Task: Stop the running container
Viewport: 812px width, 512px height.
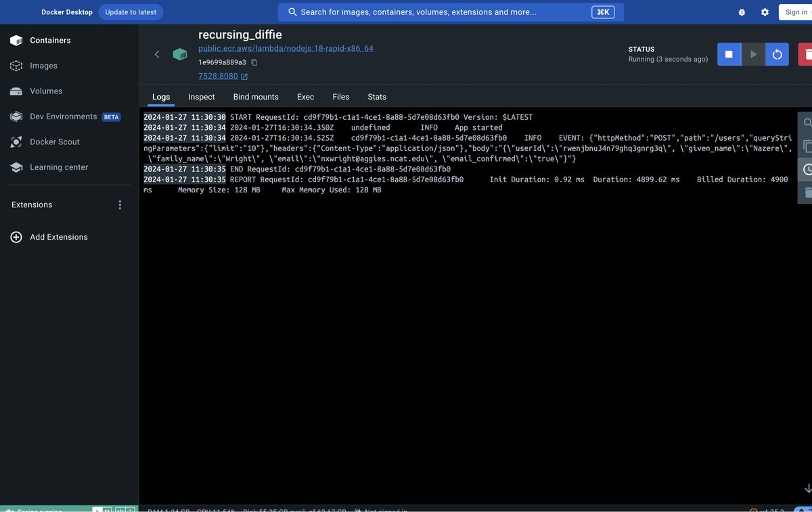Action: [729, 54]
